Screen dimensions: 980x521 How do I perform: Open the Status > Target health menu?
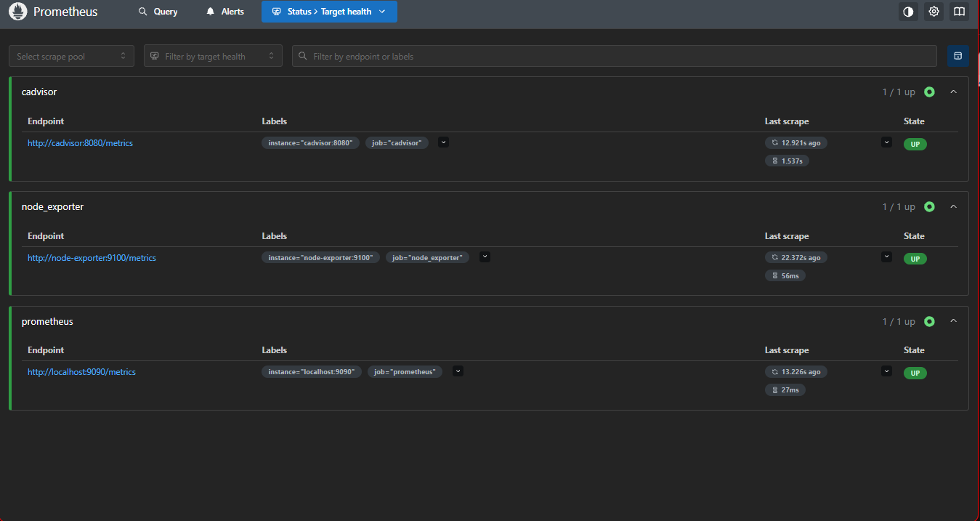(329, 12)
